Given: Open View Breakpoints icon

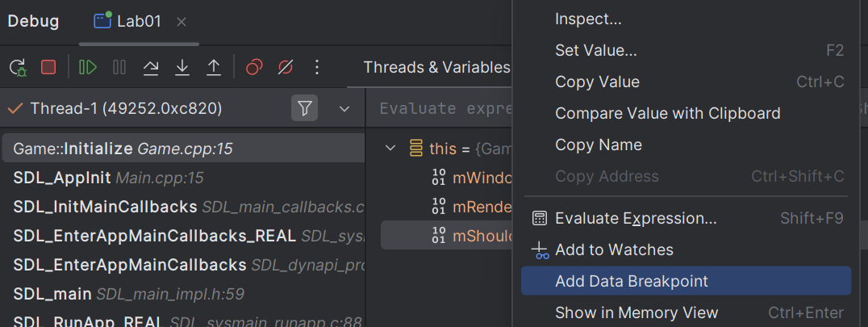Looking at the screenshot, I should click(254, 68).
